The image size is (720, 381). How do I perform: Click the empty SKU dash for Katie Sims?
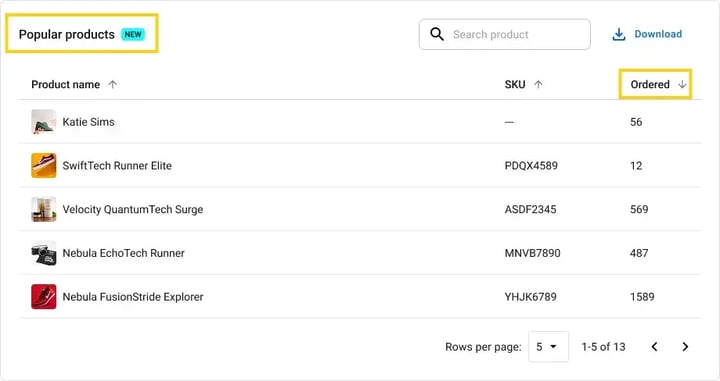[509, 122]
